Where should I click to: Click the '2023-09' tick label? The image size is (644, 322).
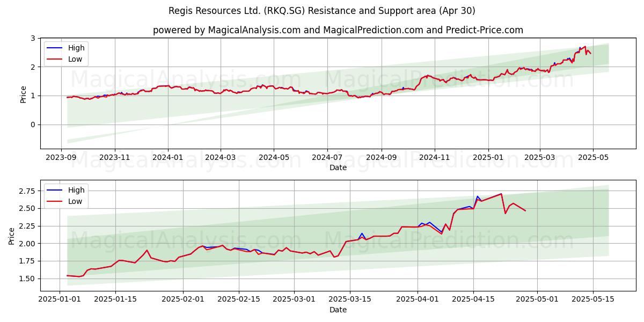tap(61, 157)
